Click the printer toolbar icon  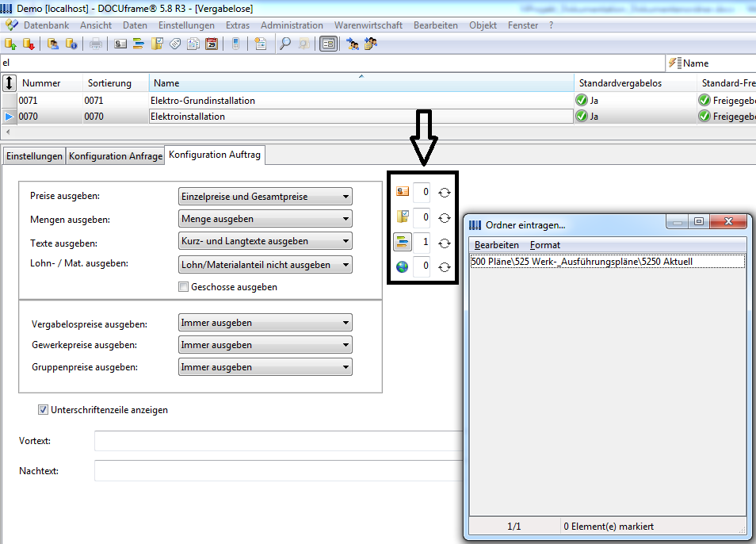point(96,44)
